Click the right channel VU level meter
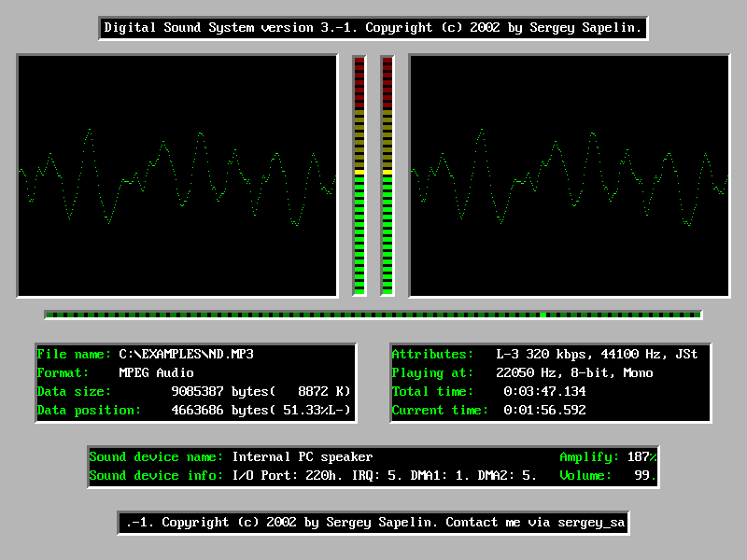This screenshot has height=560, width=747. click(x=388, y=175)
